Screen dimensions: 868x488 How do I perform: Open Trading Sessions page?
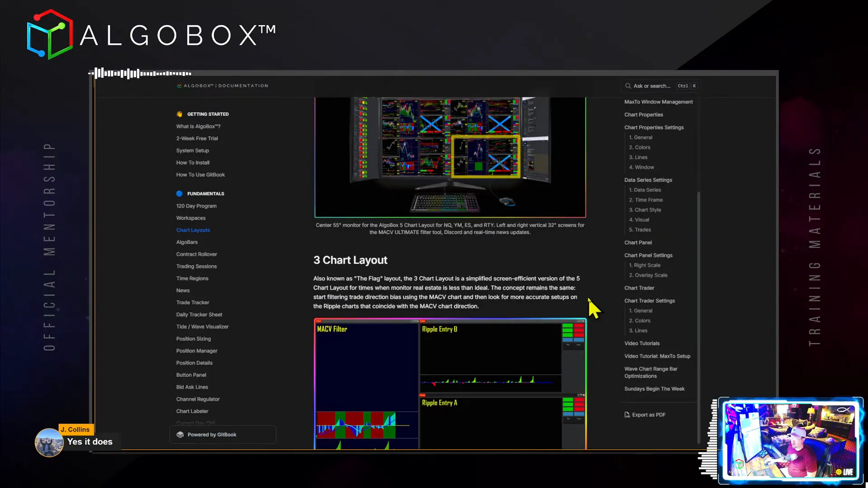196,267
